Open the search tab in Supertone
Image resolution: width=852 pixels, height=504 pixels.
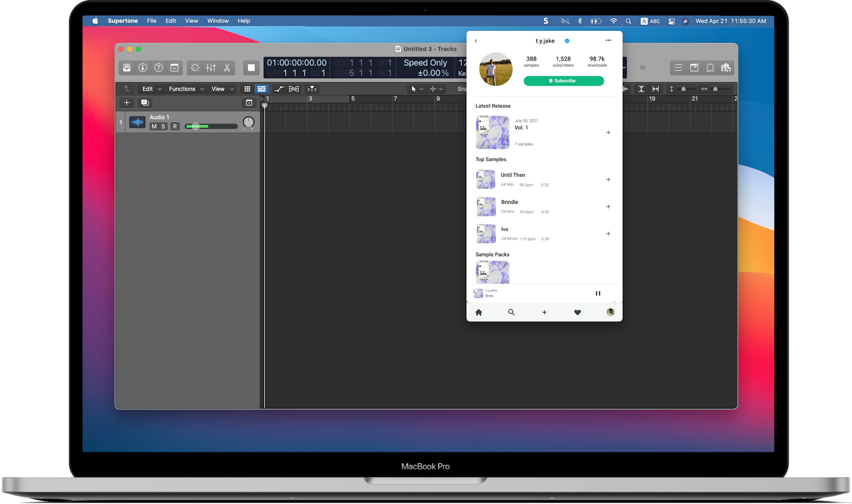coord(511,312)
